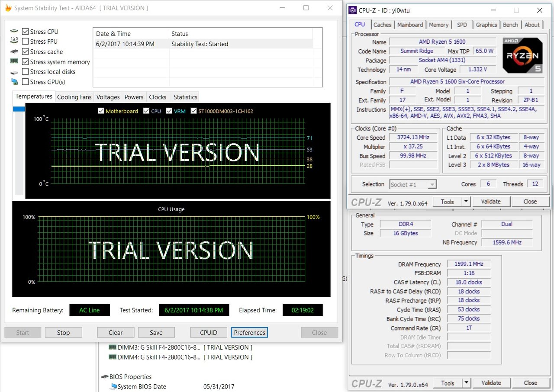Uncheck the Stress cache option
554x392 pixels.
pos(26,51)
